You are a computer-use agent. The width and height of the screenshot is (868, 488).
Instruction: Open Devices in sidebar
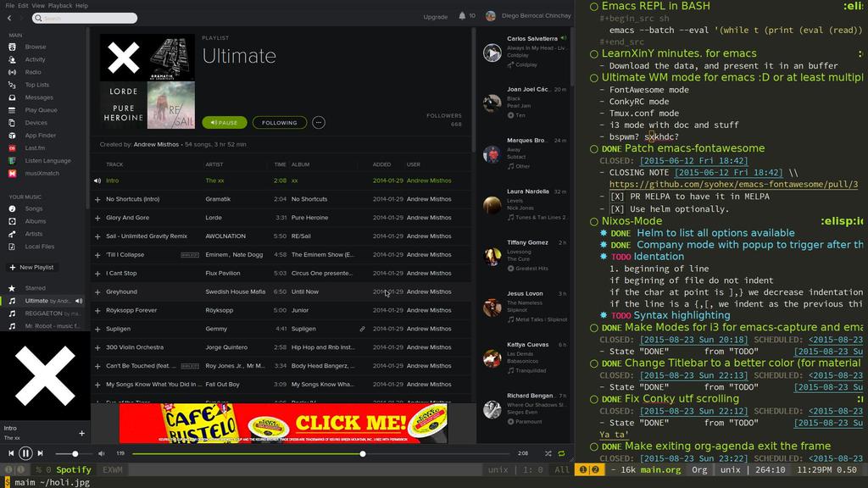coord(36,123)
